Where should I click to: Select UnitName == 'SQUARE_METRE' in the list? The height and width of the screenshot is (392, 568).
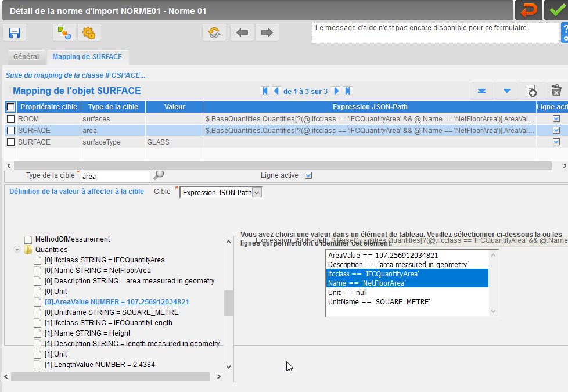click(x=379, y=302)
